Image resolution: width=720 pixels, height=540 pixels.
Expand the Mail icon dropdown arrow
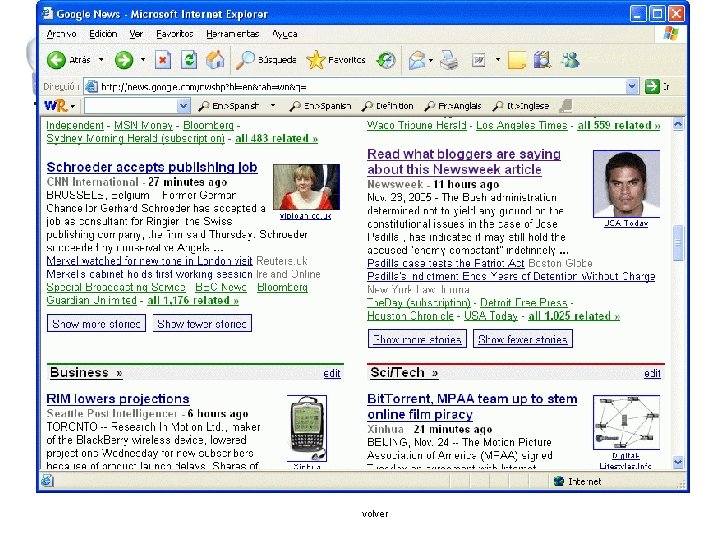click(x=431, y=60)
